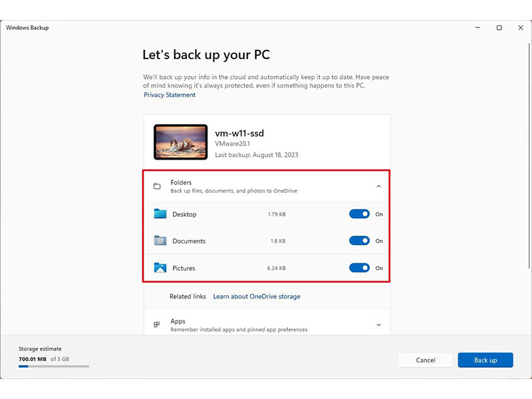Screen dimensions: 532x399
Task: Click the Storage estimate label
Action: pos(40,348)
